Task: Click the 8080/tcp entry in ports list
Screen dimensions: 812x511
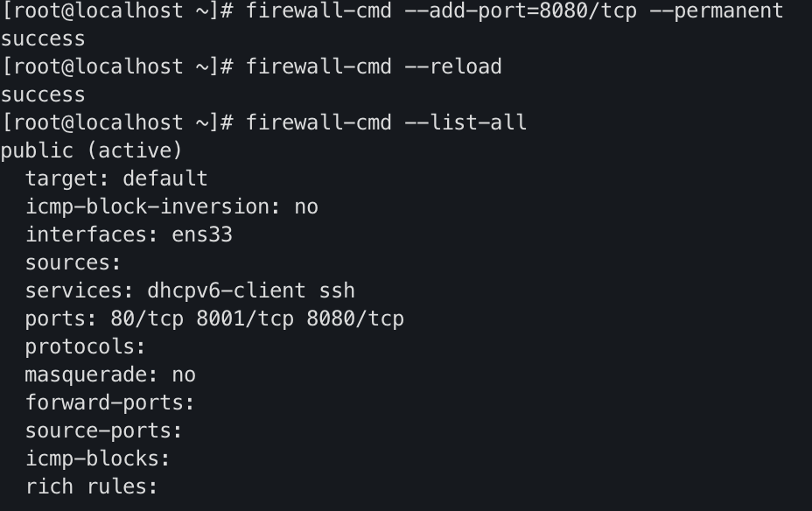Action: pos(355,318)
